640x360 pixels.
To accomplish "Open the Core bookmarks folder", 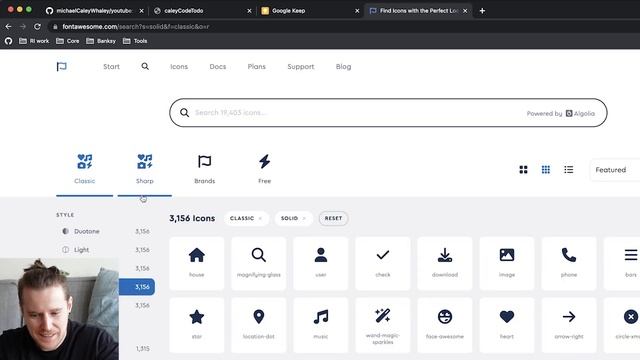I will click(x=68, y=41).
